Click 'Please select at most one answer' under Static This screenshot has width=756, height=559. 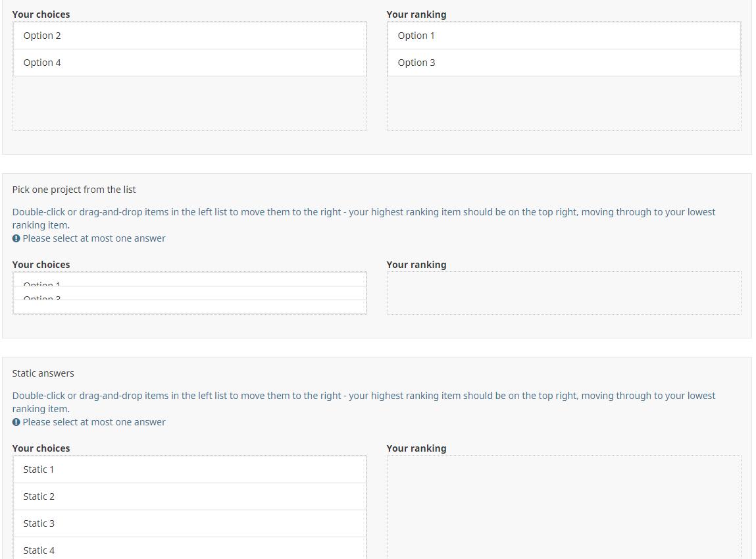tap(94, 422)
